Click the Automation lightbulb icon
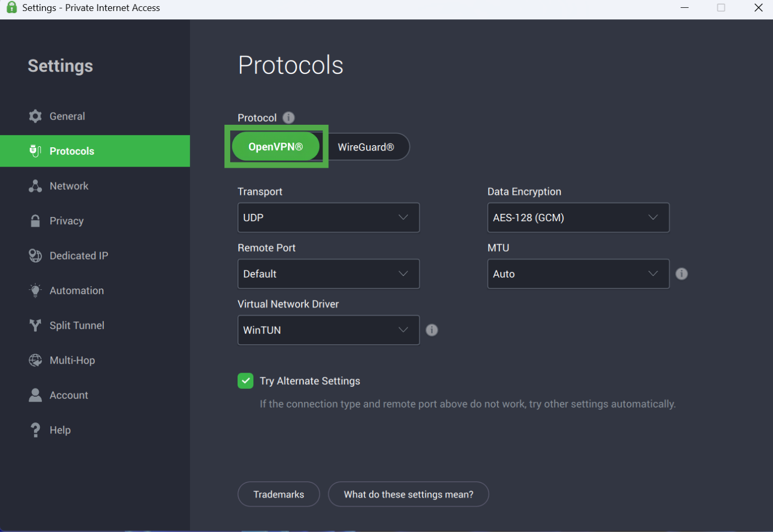 pyautogui.click(x=35, y=290)
